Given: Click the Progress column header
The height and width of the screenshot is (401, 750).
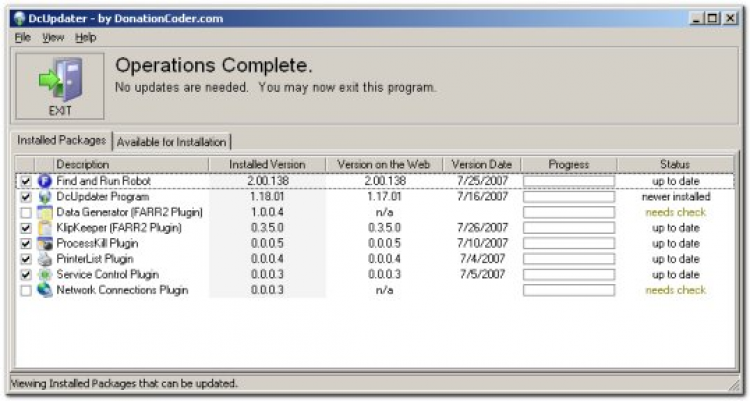Looking at the screenshot, I should [x=569, y=165].
